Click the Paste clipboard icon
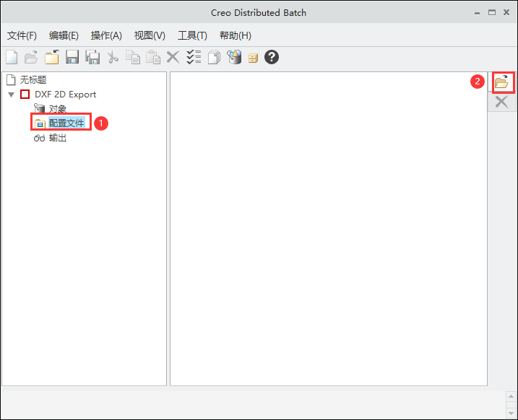This screenshot has height=420, width=518. (x=153, y=57)
